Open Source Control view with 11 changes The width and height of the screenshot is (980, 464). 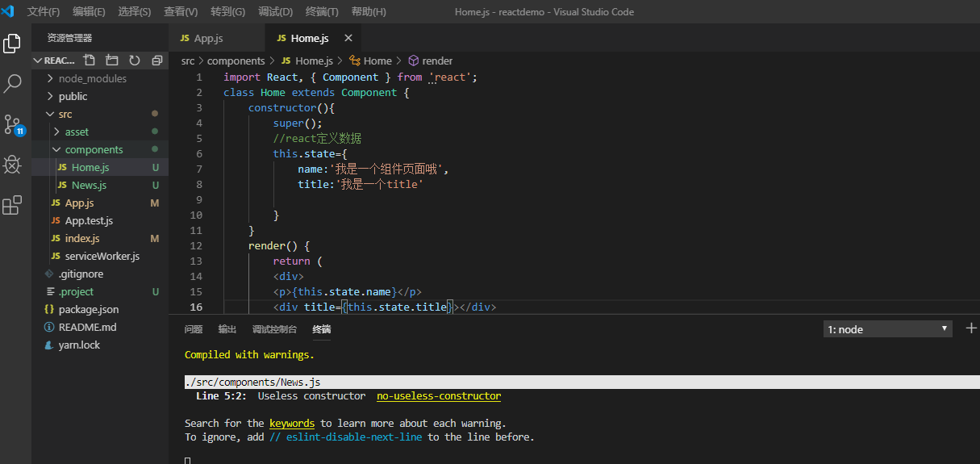[12, 124]
